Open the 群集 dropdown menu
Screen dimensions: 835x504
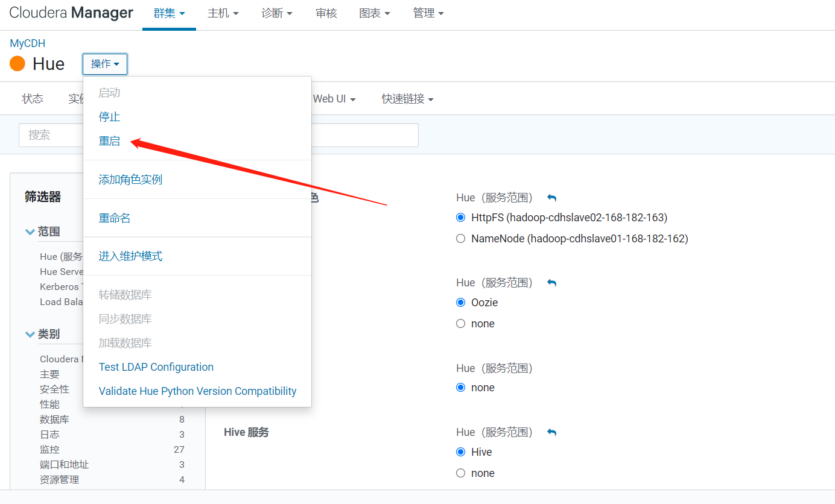[x=169, y=13]
